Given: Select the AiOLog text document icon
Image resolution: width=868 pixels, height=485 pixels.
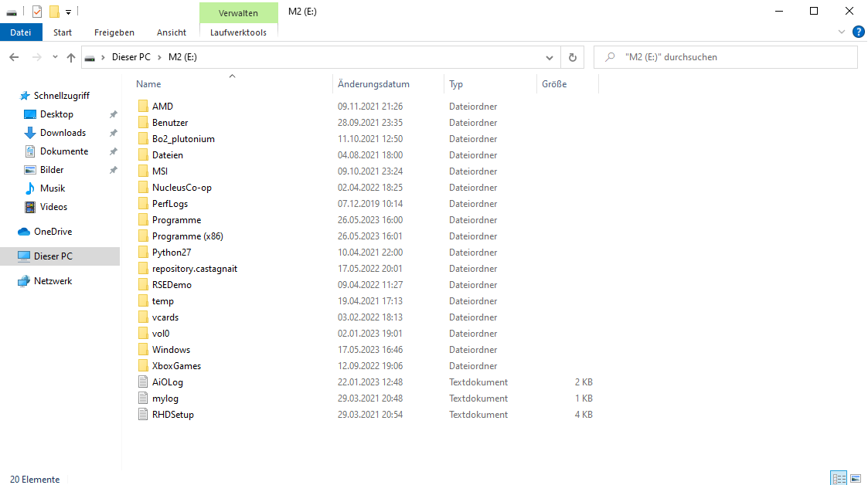Looking at the screenshot, I should 143,382.
